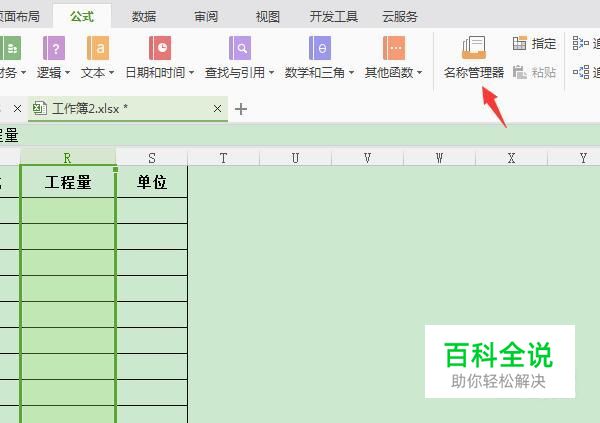Screen dimensions: 600x423
Task: Click the empty cell below 单位
Action: pyautogui.click(x=152, y=211)
